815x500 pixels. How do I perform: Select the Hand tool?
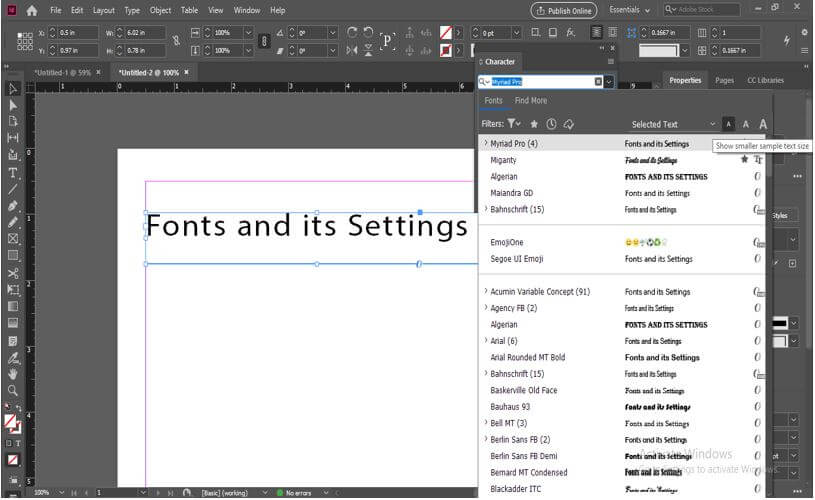tap(12, 374)
